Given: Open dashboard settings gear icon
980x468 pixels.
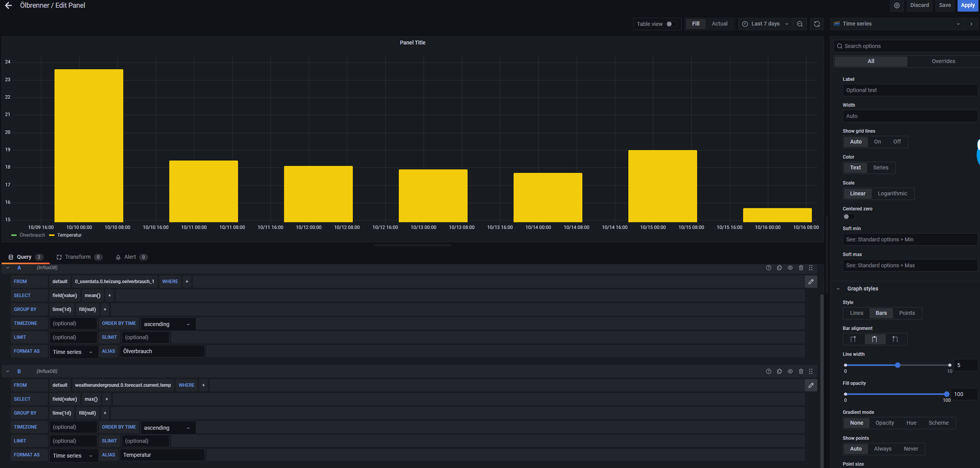Looking at the screenshot, I should 897,5.
